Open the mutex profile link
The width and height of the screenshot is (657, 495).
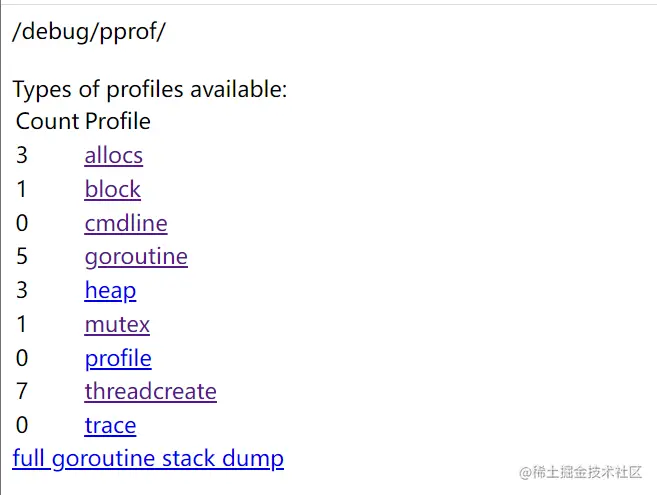click(x=117, y=325)
